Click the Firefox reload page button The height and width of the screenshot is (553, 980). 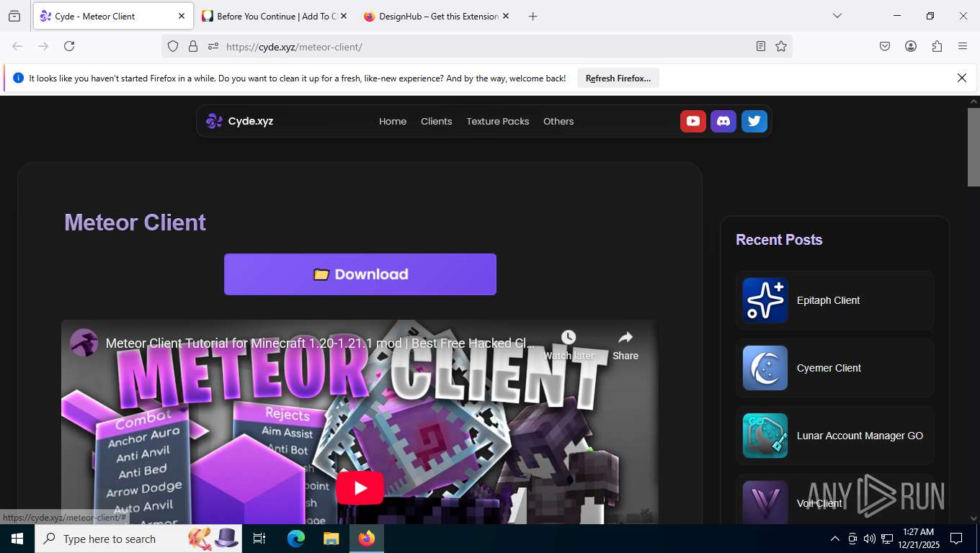point(69,46)
